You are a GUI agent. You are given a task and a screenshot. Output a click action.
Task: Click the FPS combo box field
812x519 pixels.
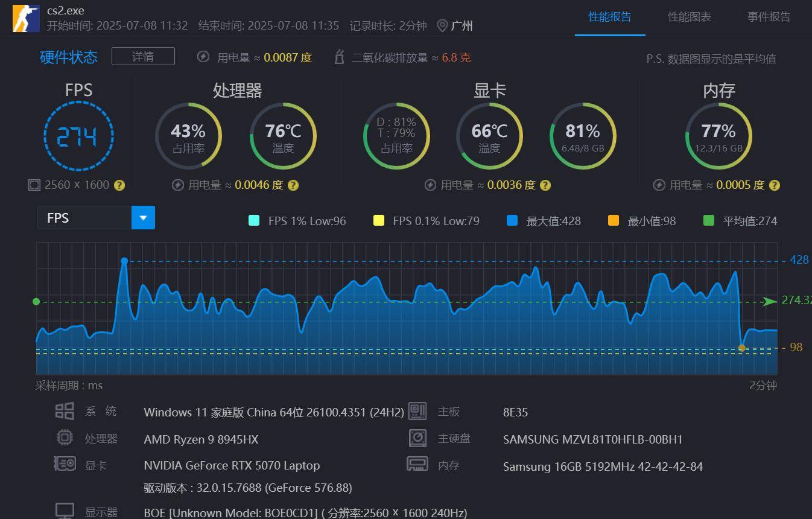point(96,218)
